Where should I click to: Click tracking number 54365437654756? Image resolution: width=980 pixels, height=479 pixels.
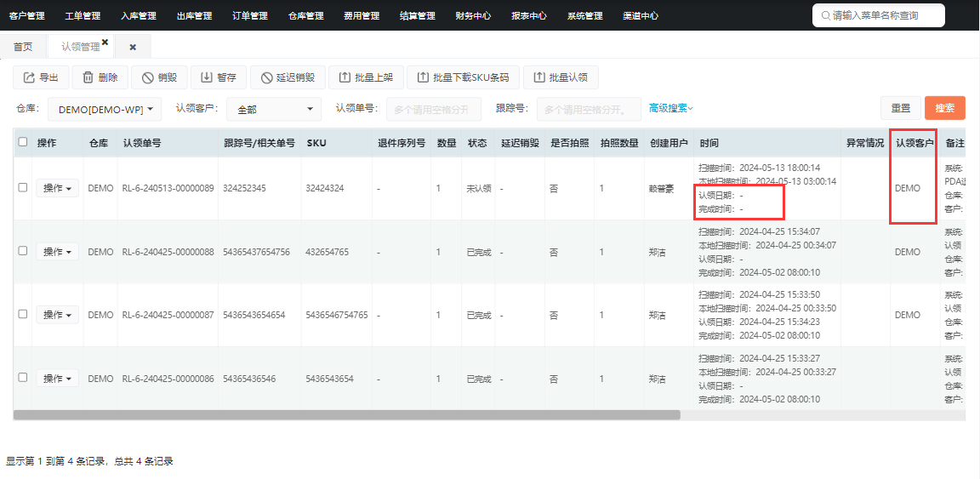(256, 251)
